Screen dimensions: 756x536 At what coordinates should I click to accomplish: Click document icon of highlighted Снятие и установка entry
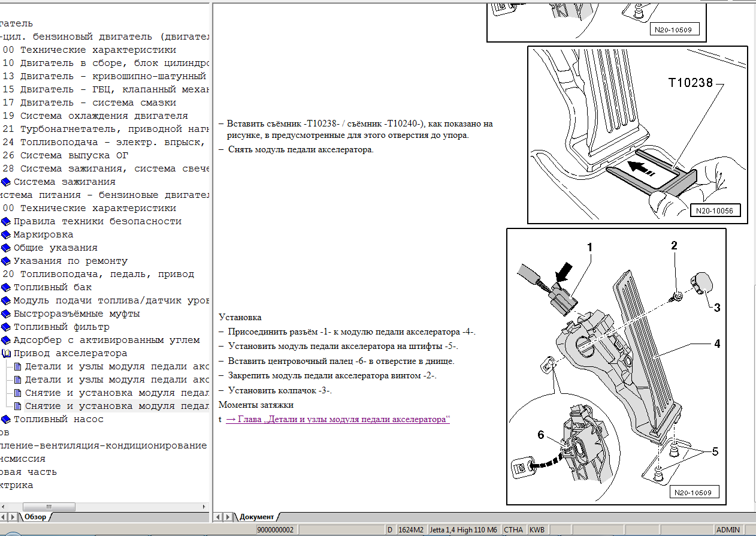tap(17, 406)
